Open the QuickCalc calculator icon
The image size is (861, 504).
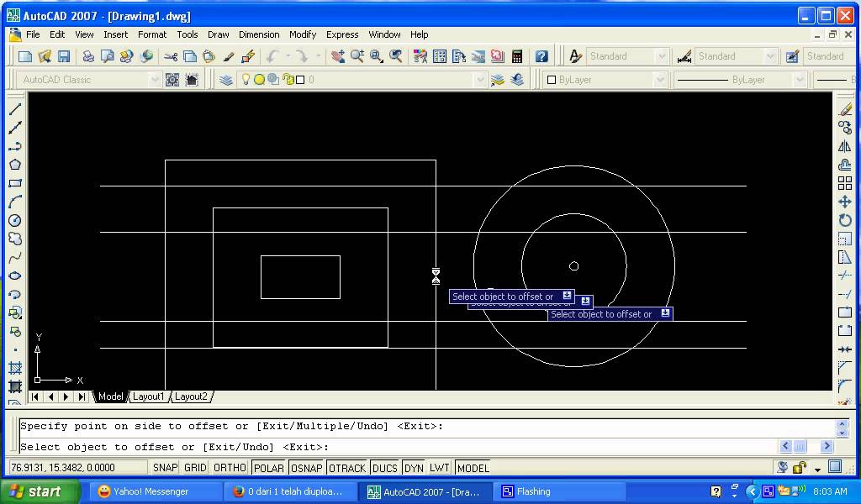point(517,56)
